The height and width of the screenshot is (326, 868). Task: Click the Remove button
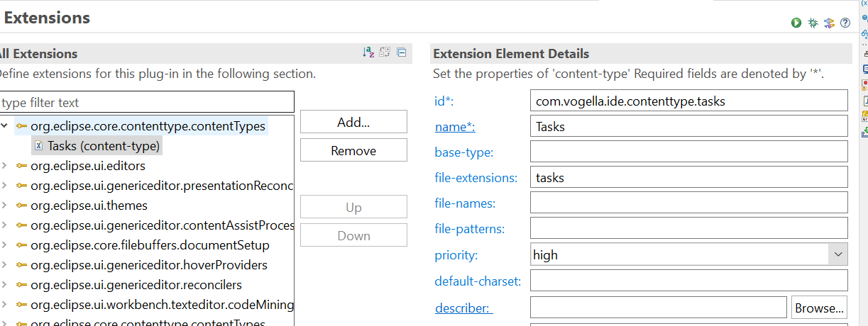pos(353,150)
